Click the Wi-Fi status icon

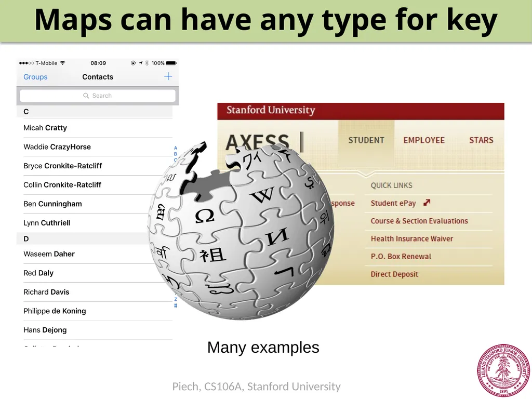click(x=62, y=63)
